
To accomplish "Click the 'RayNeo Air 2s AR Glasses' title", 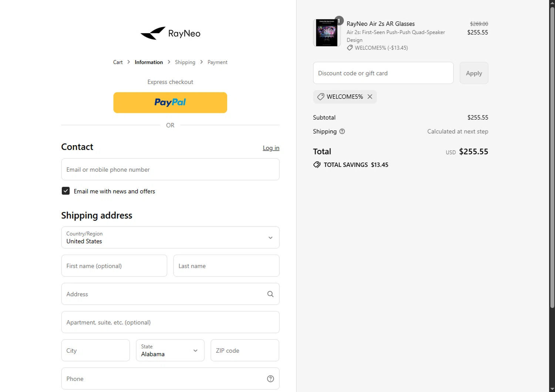I will (381, 24).
